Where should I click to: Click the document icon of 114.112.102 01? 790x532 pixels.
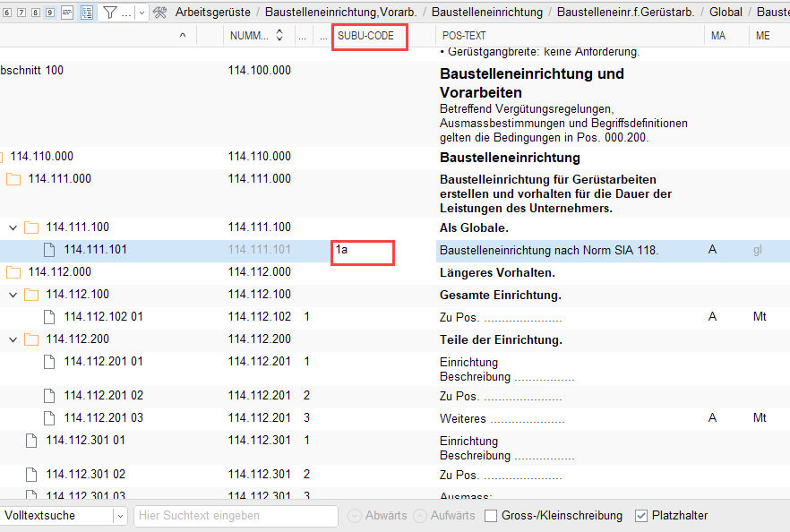49,317
